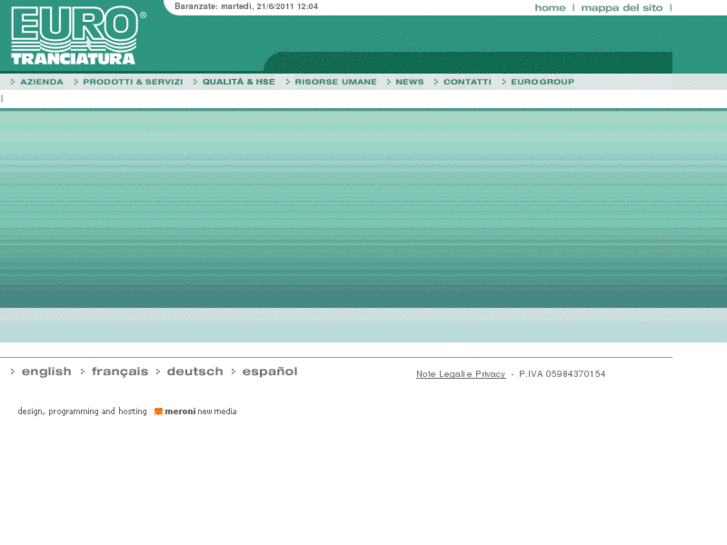Switch site language to español
The height and width of the screenshot is (545, 727).
[270, 372]
